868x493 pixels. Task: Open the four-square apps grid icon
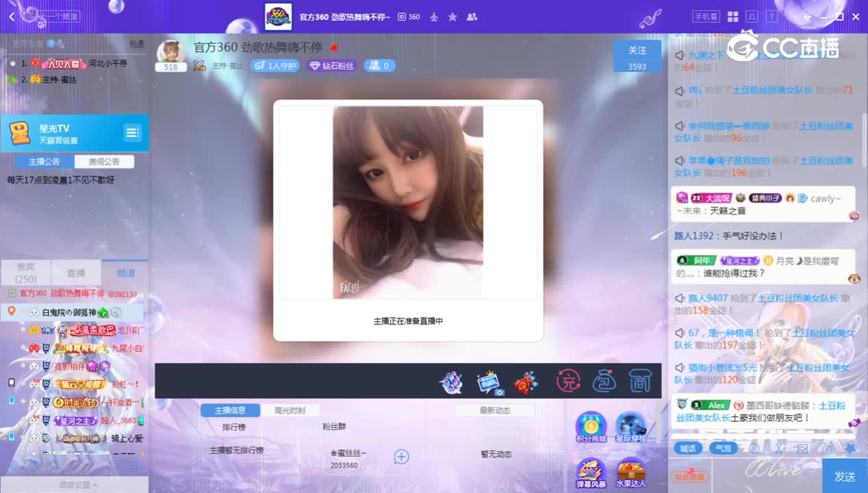tap(732, 16)
